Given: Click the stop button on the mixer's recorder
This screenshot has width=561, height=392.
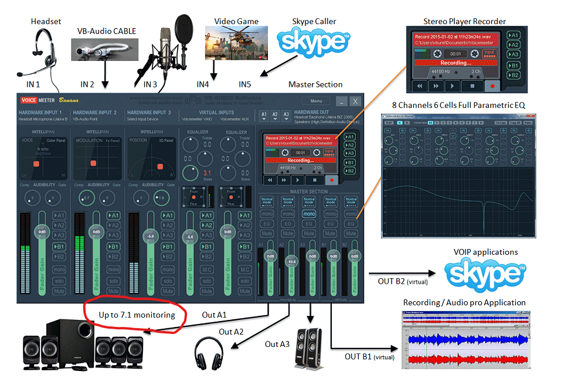Looking at the screenshot, I should [314, 180].
